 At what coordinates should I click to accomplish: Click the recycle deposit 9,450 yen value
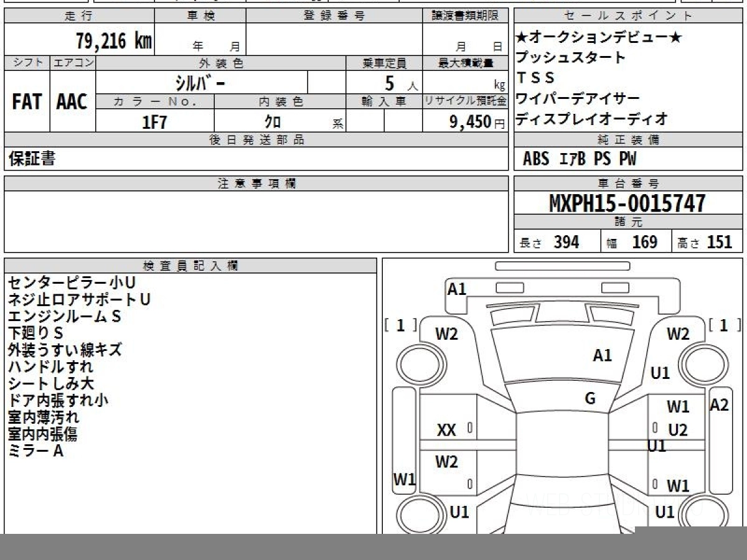coord(471,123)
